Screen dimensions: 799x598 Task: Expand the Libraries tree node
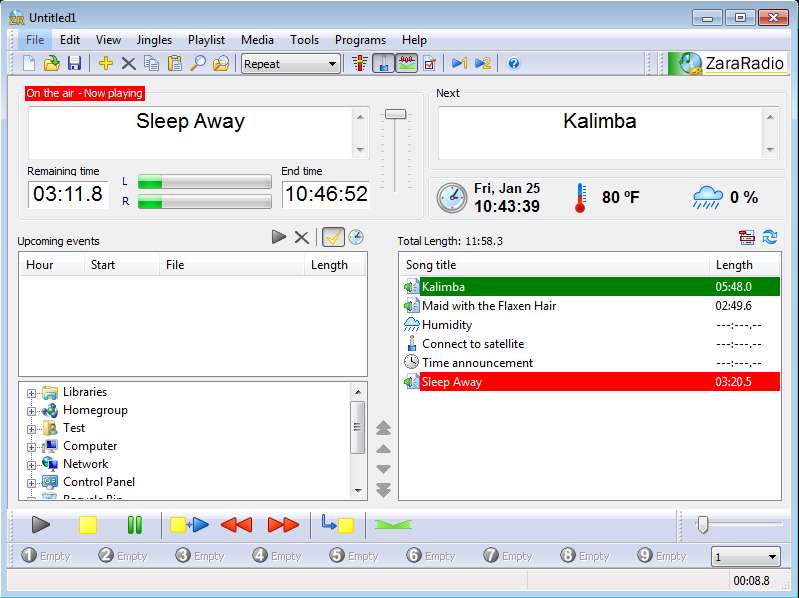pyautogui.click(x=31, y=393)
